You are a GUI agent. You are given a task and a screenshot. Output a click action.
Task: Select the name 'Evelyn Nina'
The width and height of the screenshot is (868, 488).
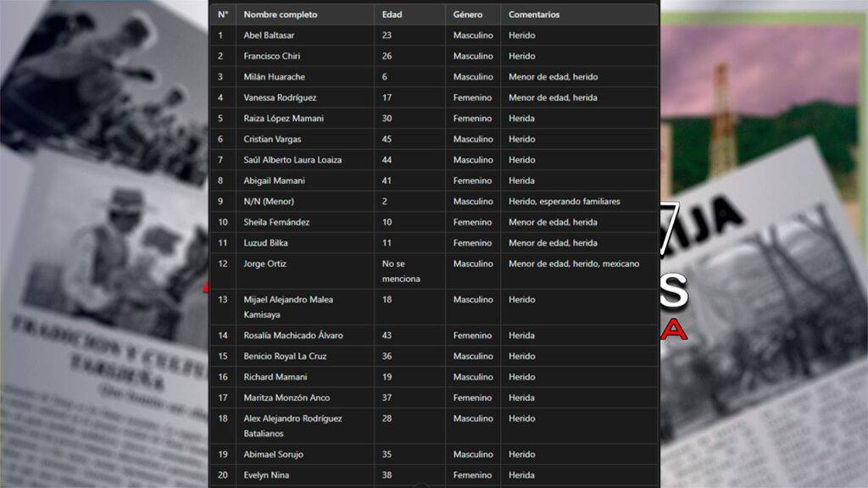click(266, 475)
